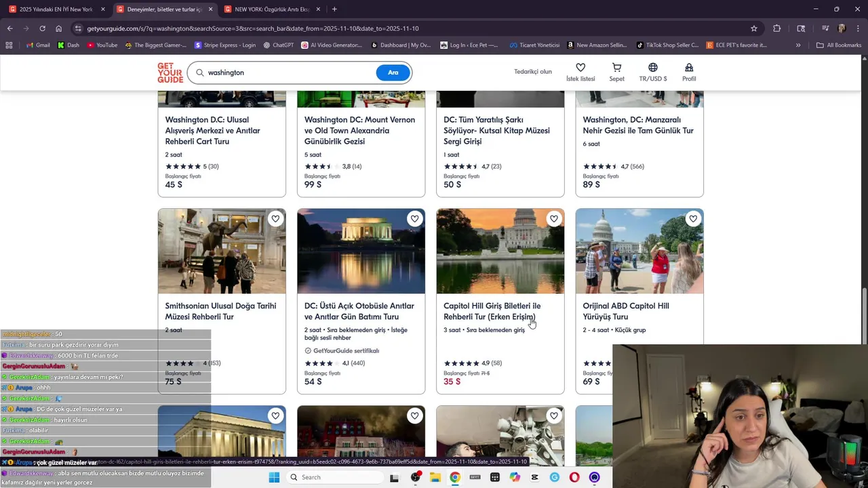
Task: Open the Profil account icon
Action: click(689, 72)
